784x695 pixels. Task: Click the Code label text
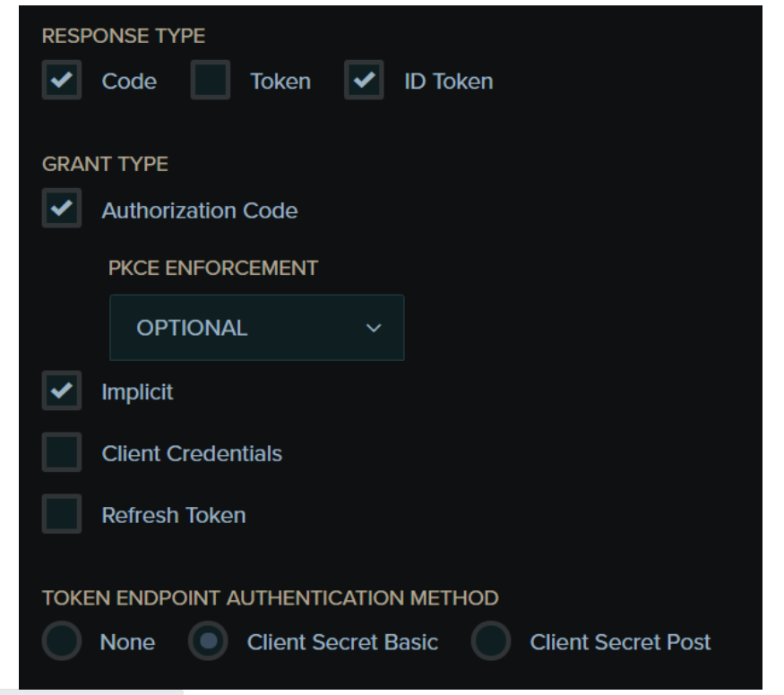tap(129, 82)
